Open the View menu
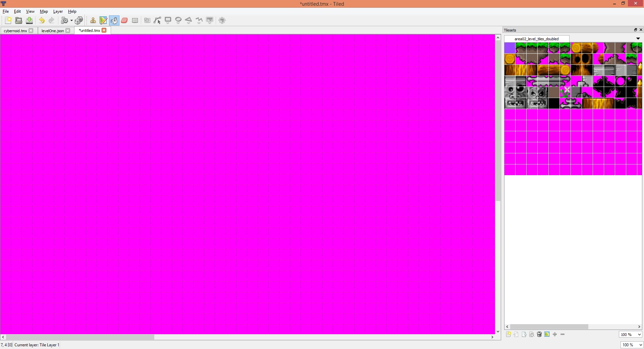Viewport: 644px width, 349px height. (x=30, y=11)
